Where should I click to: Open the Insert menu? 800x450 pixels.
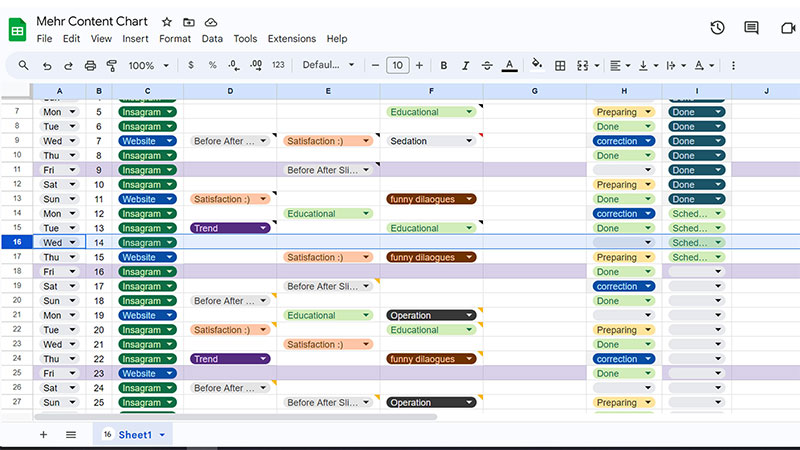135,39
